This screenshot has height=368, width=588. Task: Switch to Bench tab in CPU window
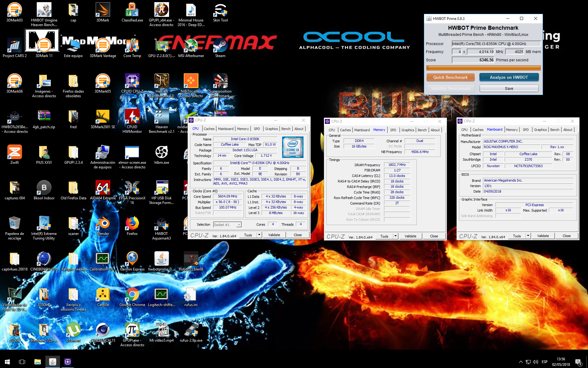tap(286, 129)
